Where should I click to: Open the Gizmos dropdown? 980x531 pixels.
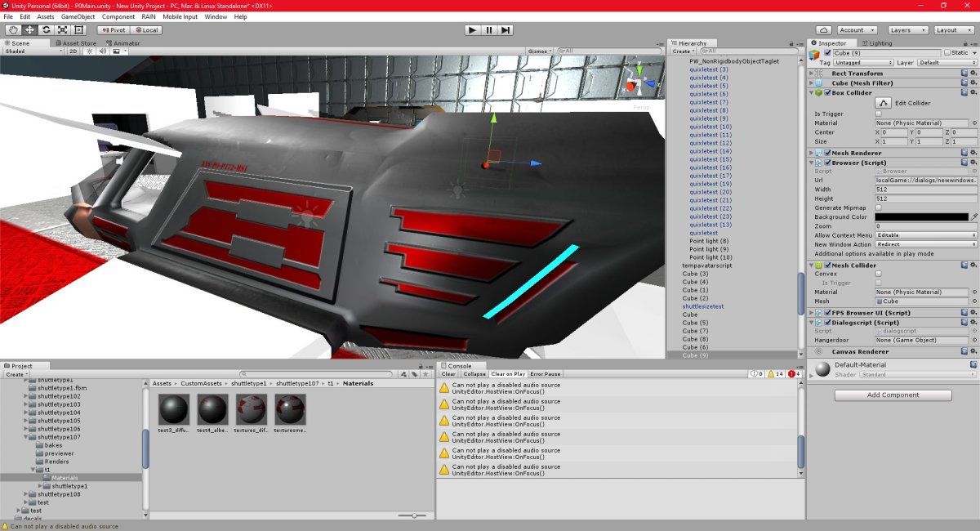tap(539, 51)
